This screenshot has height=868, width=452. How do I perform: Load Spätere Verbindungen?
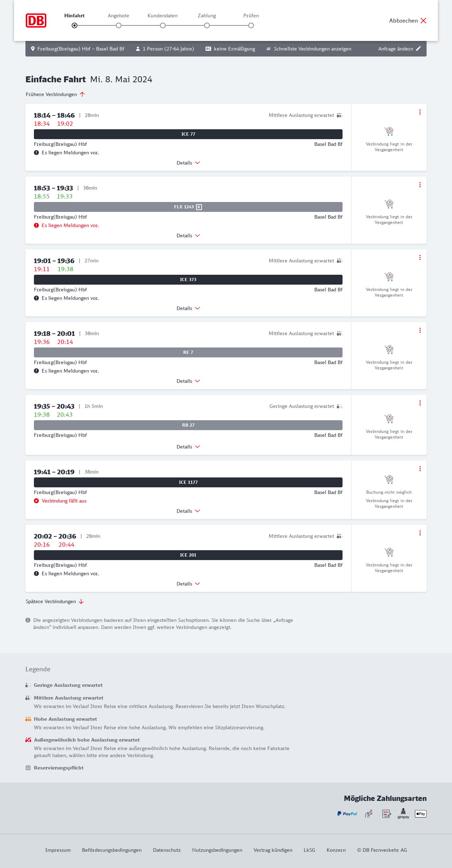coord(55,601)
